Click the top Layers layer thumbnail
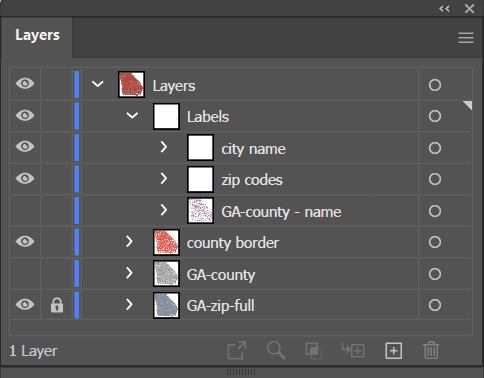The image size is (484, 378). 131,84
